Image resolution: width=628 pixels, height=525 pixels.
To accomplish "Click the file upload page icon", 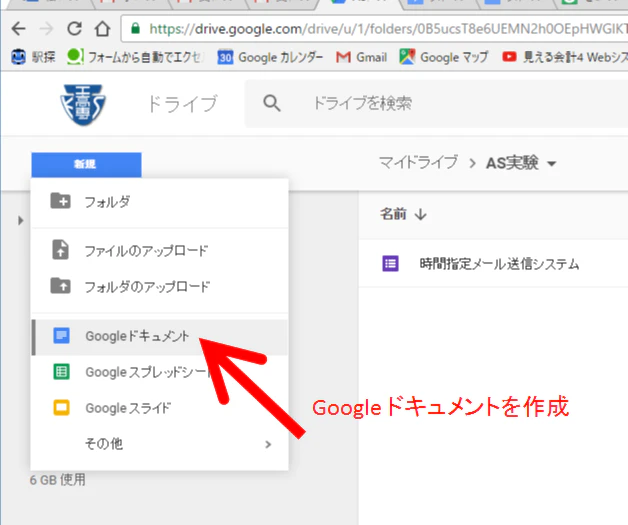I will tap(60, 250).
